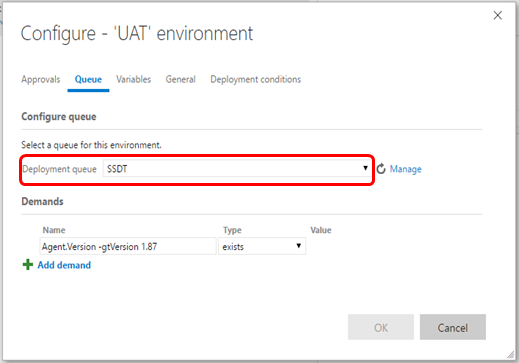Go to the General tab

click(x=180, y=79)
